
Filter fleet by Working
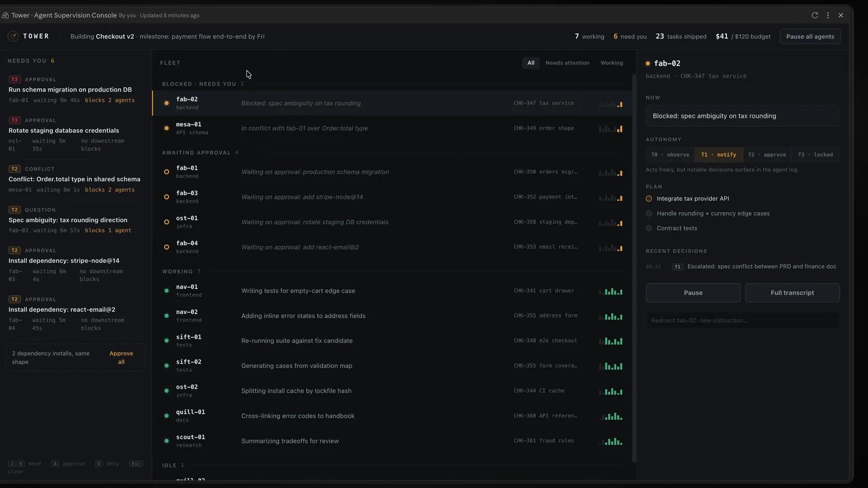612,63
